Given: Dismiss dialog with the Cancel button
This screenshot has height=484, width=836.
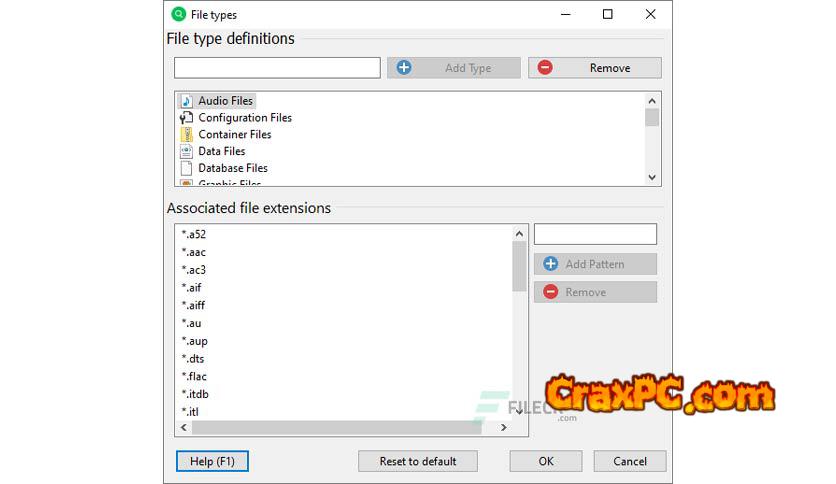Looking at the screenshot, I should [630, 462].
